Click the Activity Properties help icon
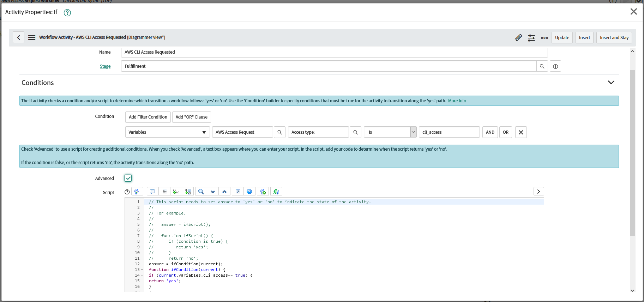The height and width of the screenshot is (302, 644). click(67, 13)
